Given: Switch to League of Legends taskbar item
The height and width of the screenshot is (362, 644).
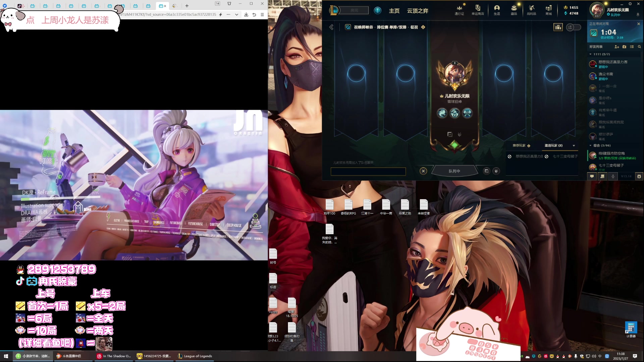Looking at the screenshot, I should 195,356.
